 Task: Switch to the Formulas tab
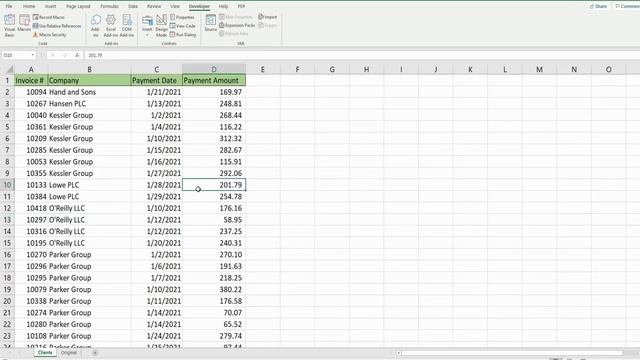109,6
